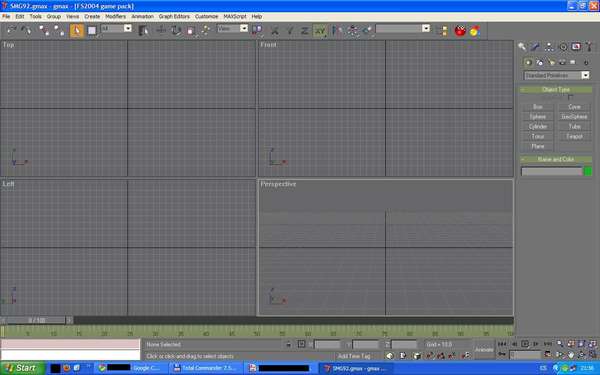Open the Utilities hammer panel icon
Viewport: 600px width, 375px height.
[x=590, y=47]
